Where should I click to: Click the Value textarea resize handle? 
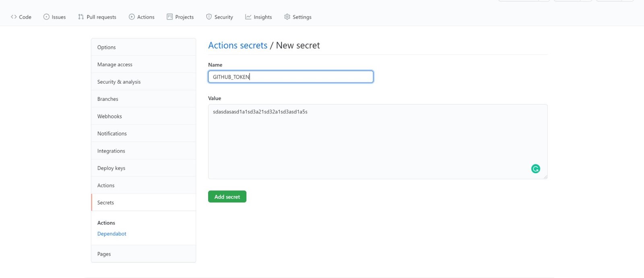click(x=545, y=176)
